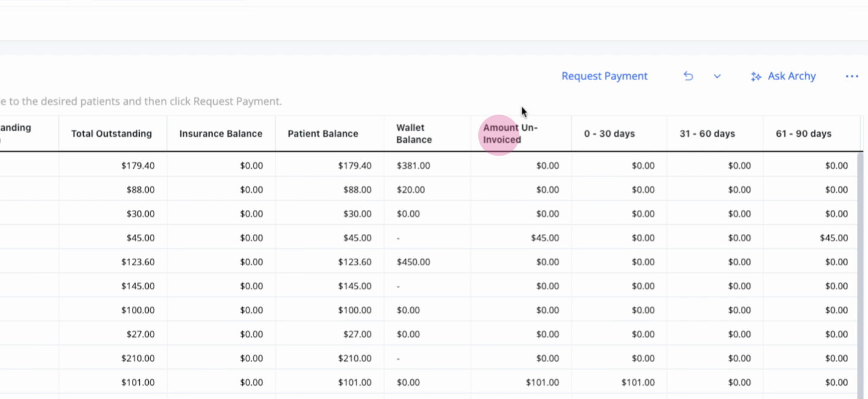The image size is (868, 399).
Task: Open the three-dot more options menu
Action: [x=852, y=76]
